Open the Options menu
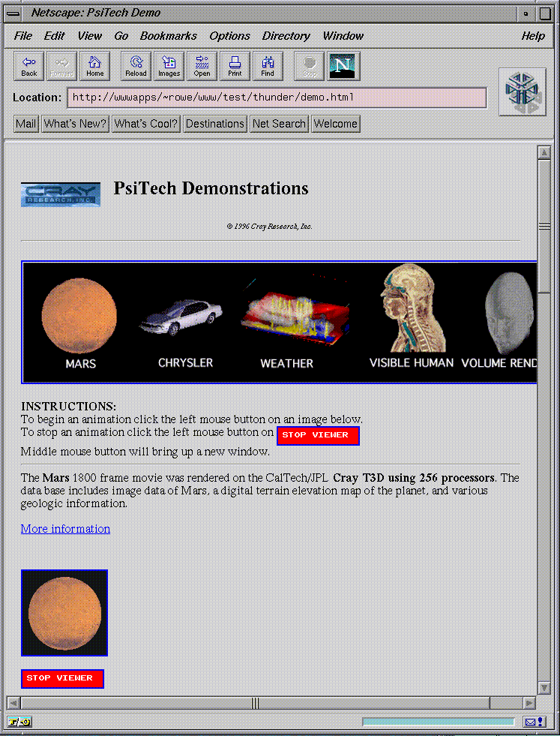Viewport: 560px width, 736px height. pyautogui.click(x=230, y=36)
